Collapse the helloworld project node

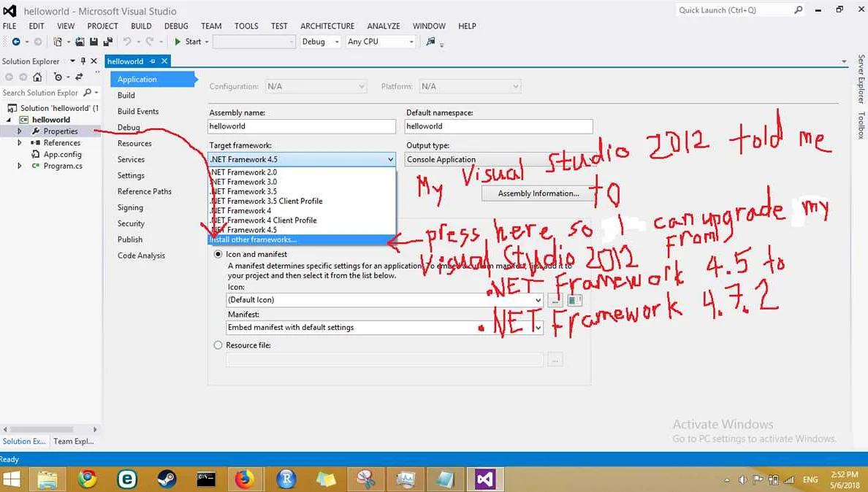click(9, 120)
